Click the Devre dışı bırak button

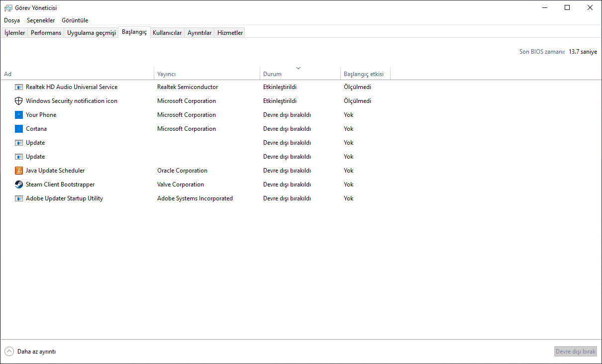(576, 352)
